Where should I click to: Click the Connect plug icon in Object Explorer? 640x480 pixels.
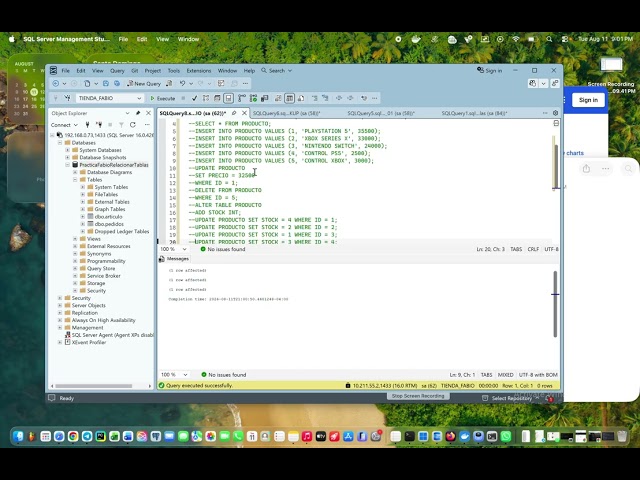pyautogui.click(x=87, y=125)
